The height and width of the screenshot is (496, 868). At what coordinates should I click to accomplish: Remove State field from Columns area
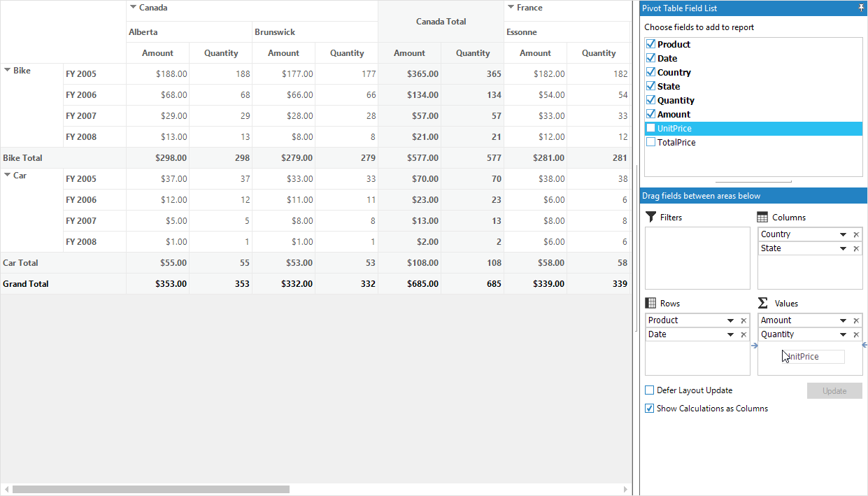click(856, 248)
